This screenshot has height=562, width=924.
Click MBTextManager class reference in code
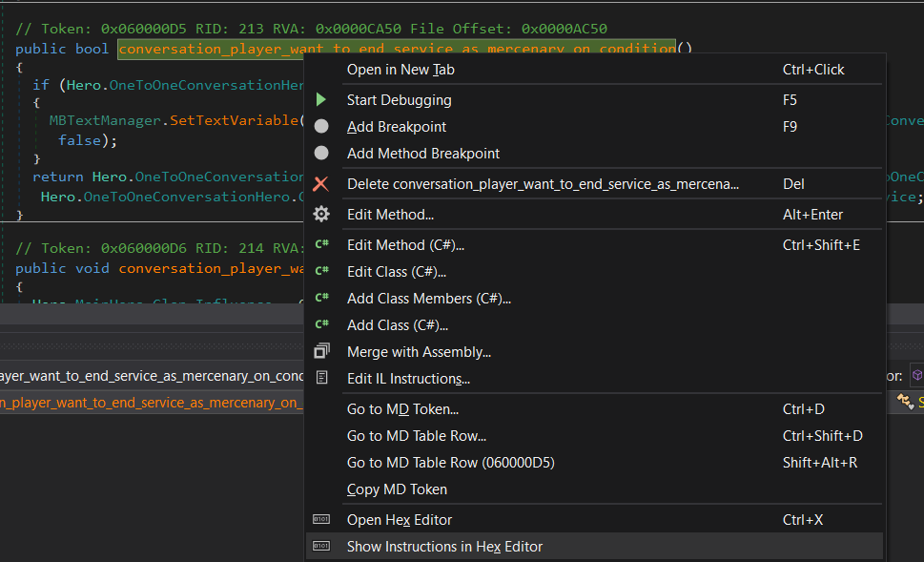[x=105, y=120]
